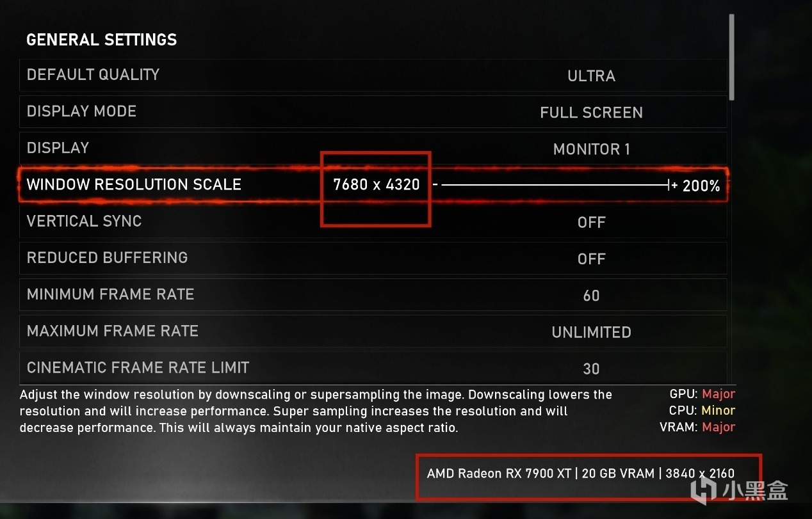Image resolution: width=812 pixels, height=519 pixels.
Task: Toggle the Reduced Buffering OFF value
Action: (x=591, y=259)
